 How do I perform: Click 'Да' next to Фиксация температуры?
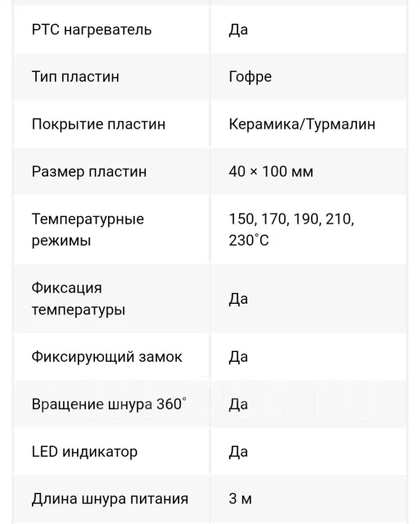tap(238, 299)
